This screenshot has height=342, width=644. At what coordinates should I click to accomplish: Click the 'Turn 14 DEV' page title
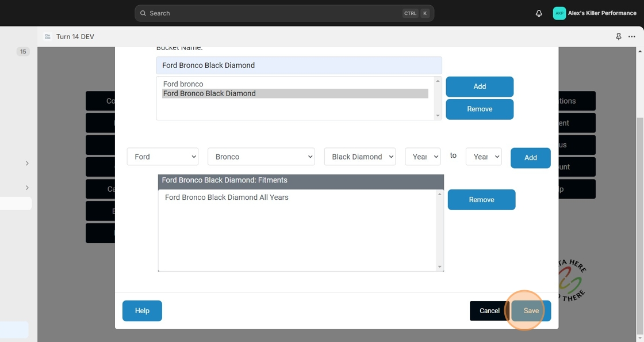pos(75,37)
